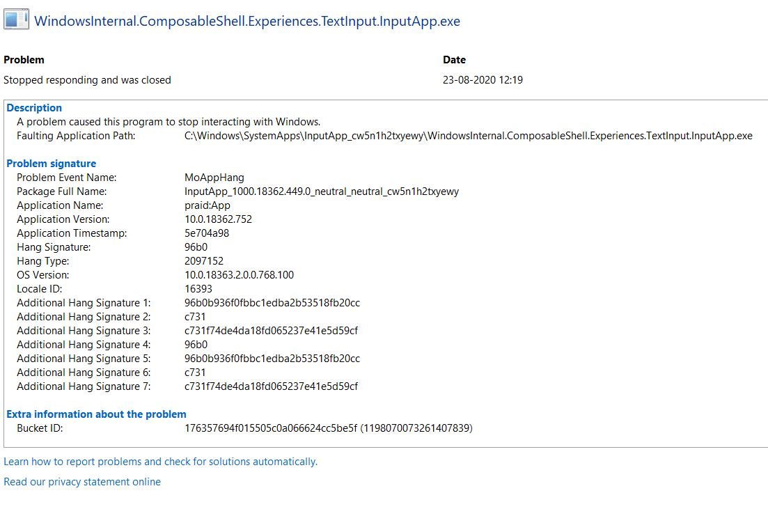Click 'Additional Hang Signature 5:' label
This screenshot has width=768, height=532.
pos(84,359)
